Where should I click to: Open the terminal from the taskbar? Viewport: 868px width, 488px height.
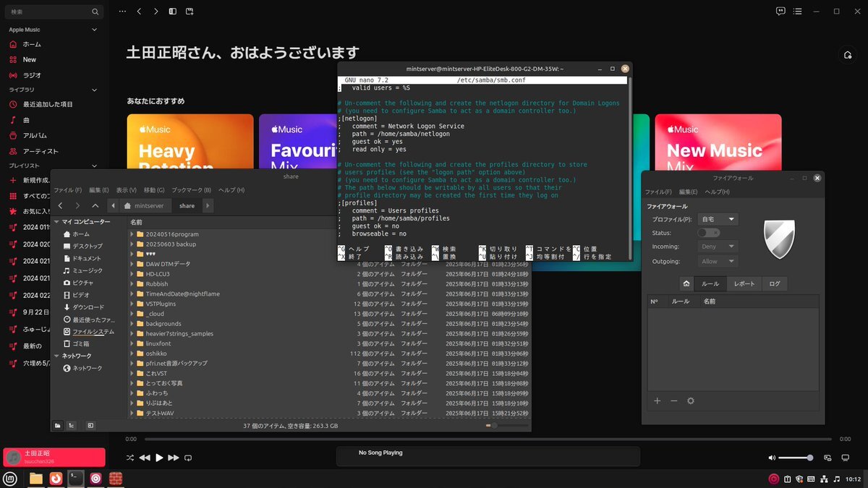[x=75, y=479]
